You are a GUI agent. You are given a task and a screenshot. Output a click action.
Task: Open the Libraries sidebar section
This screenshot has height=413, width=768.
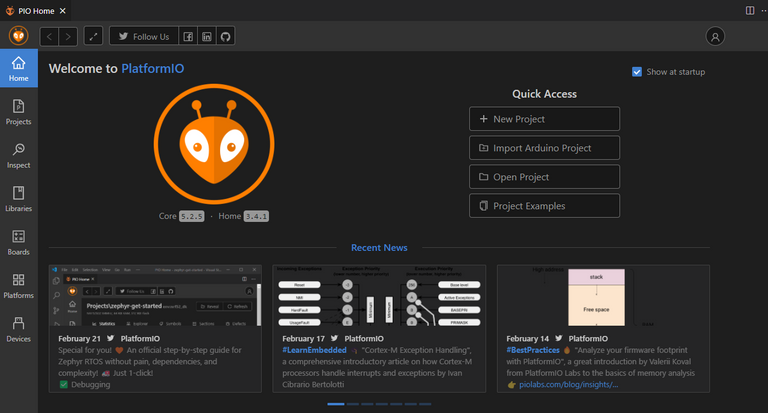(19, 199)
